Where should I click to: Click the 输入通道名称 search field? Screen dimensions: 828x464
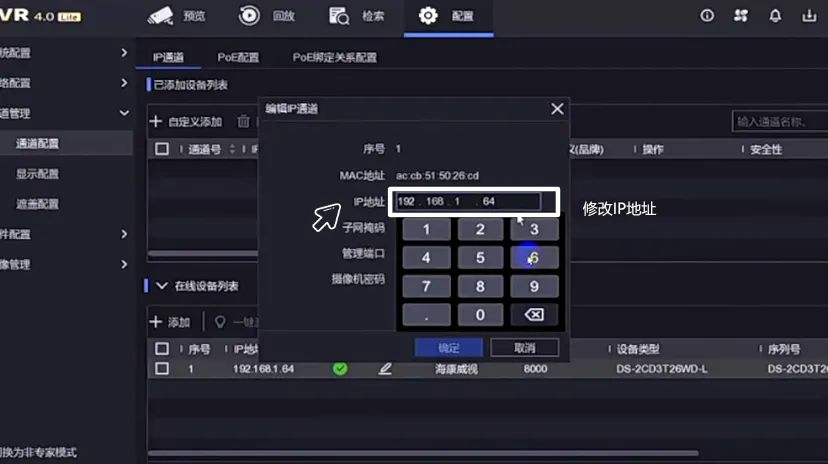click(777, 121)
